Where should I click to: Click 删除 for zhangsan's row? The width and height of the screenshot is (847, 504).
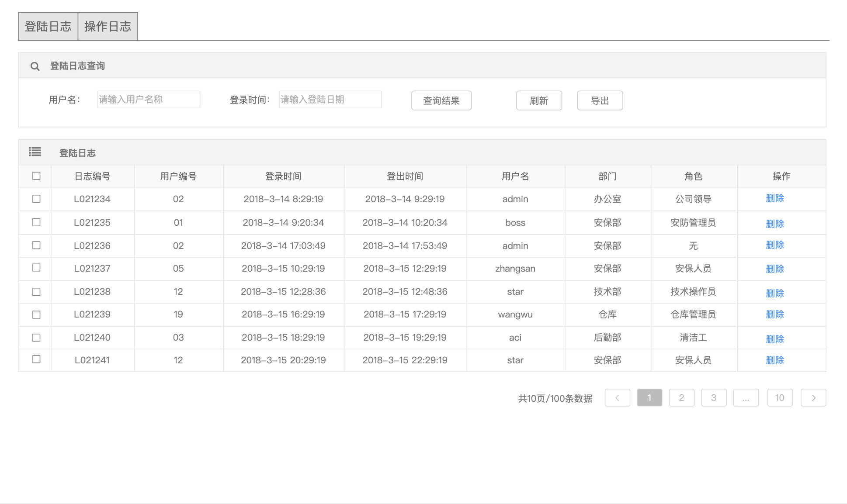pos(774,269)
